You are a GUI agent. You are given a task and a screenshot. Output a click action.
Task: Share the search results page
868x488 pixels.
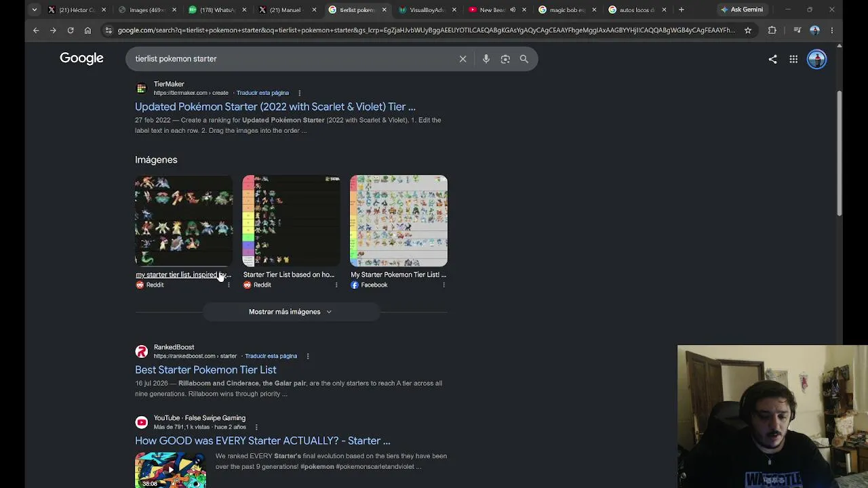(772, 59)
